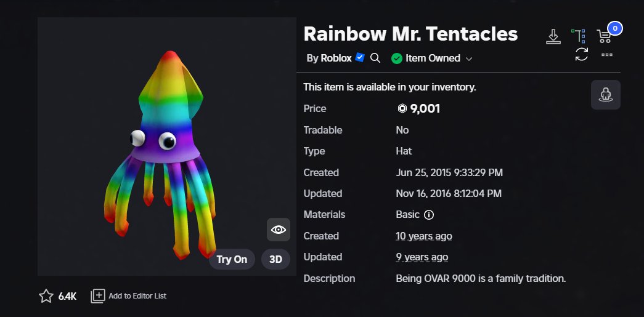Click the Robux icon next to price
644x317 pixels.
click(402, 109)
